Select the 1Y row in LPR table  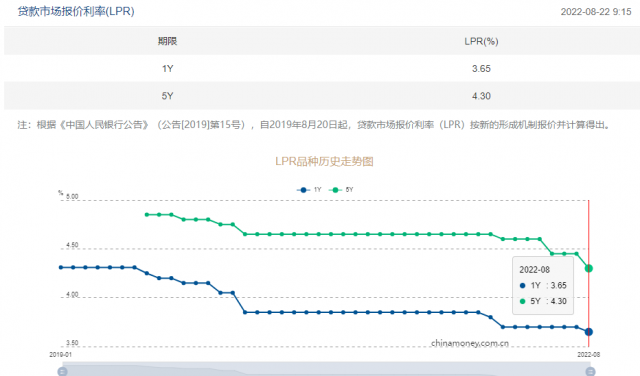coord(322,69)
